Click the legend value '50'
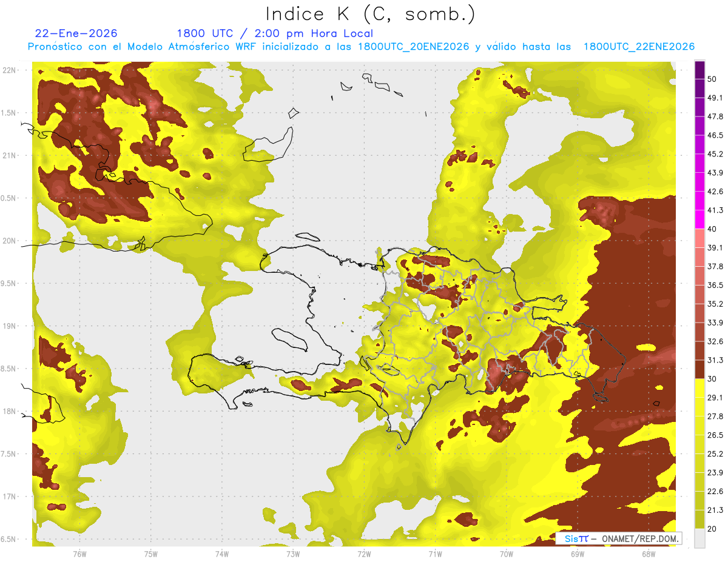Viewport: 728px width, 562px height. [x=713, y=79]
